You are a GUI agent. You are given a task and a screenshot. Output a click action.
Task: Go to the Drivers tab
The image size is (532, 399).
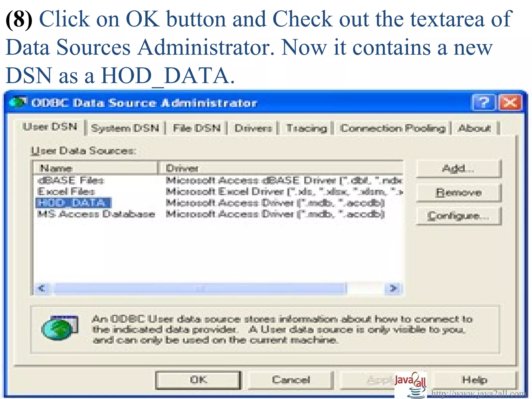point(253,128)
